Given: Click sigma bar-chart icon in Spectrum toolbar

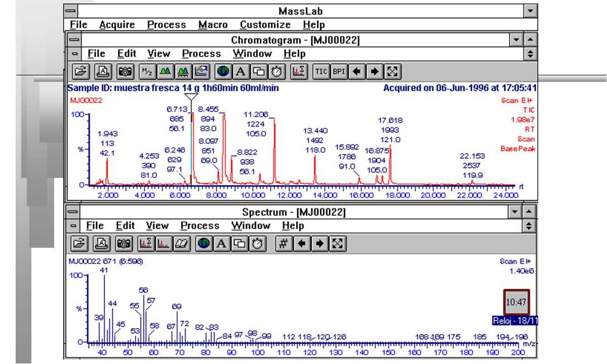Looking at the screenshot, I should (x=147, y=244).
